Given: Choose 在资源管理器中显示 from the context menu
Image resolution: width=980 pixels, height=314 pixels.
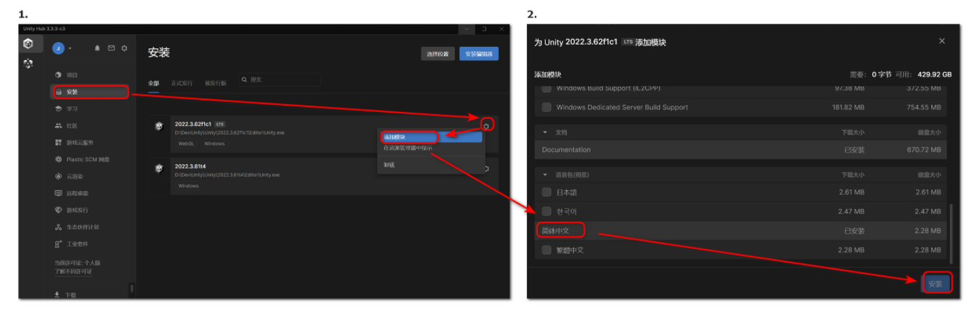Looking at the screenshot, I should [x=431, y=148].
